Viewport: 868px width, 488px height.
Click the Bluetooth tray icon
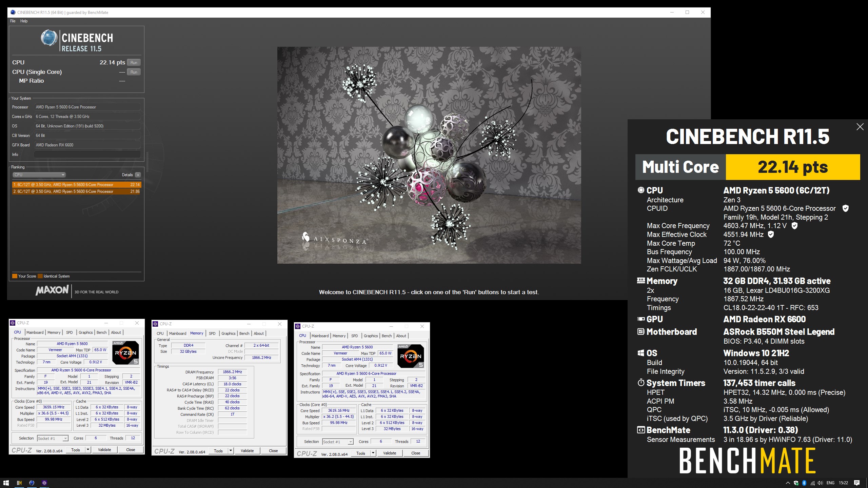click(x=804, y=483)
